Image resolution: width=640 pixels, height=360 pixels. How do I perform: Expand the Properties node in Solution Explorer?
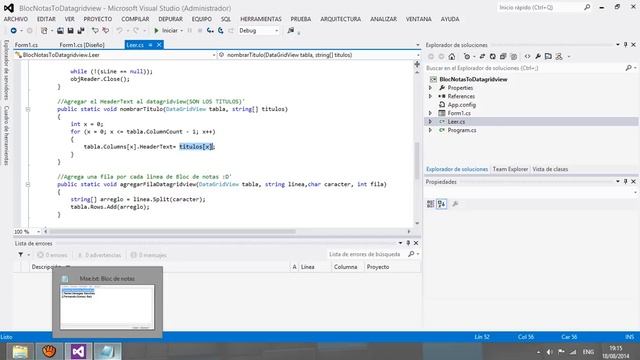[x=430, y=88]
